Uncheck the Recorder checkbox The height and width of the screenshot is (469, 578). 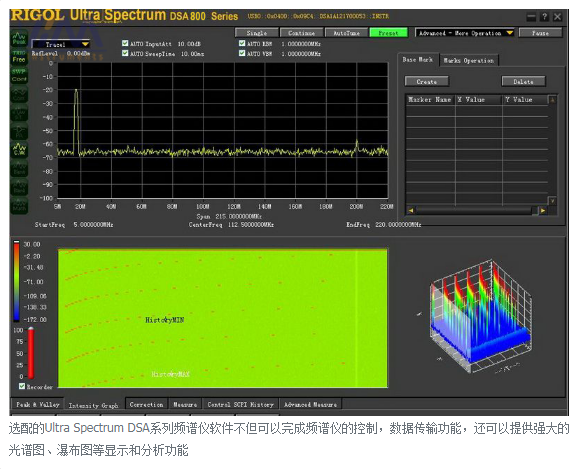(x=22, y=386)
